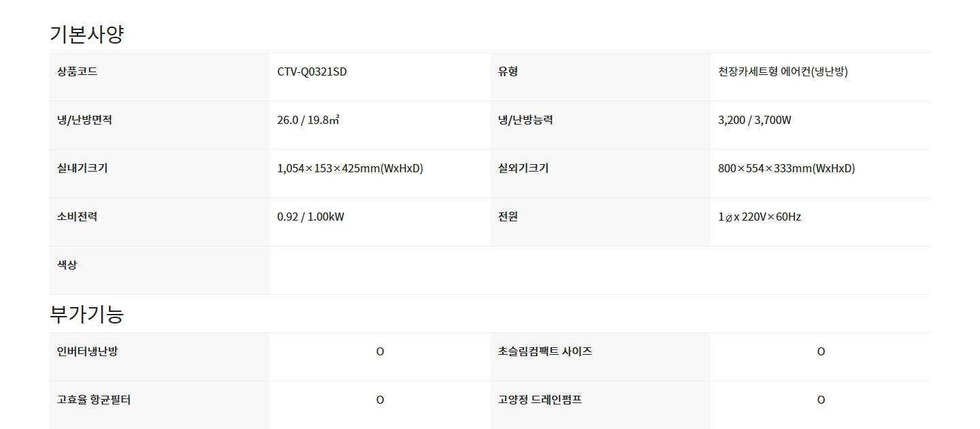The image size is (980, 429).
Task: Click the 고양정 드레인펌프 feature label
Action: (x=540, y=400)
